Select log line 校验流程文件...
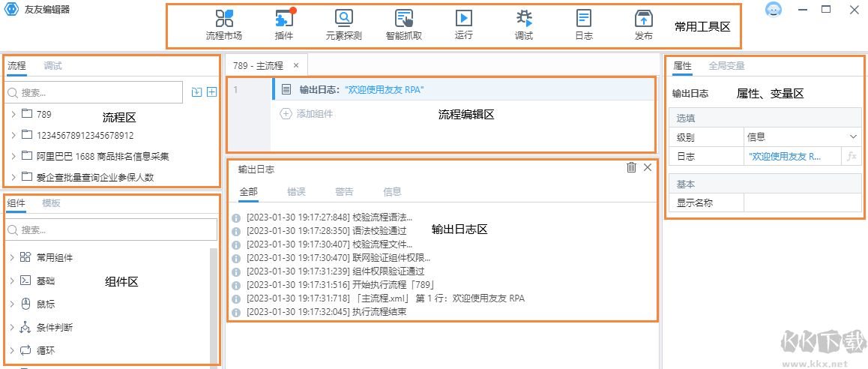The height and width of the screenshot is (369, 868). click(x=329, y=244)
